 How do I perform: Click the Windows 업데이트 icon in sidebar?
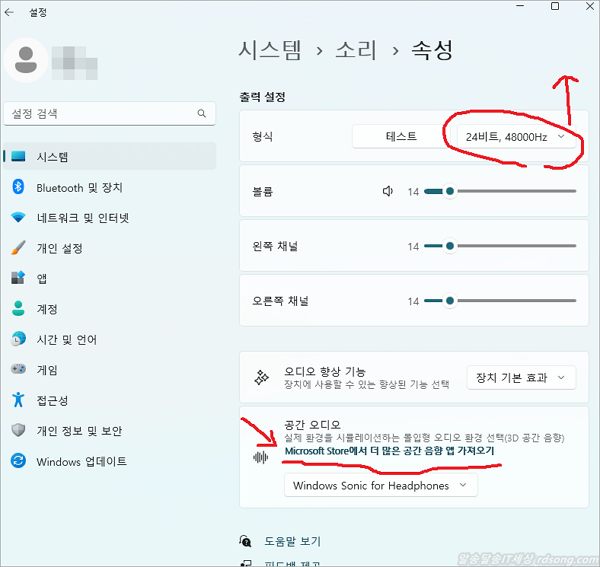(x=17, y=462)
